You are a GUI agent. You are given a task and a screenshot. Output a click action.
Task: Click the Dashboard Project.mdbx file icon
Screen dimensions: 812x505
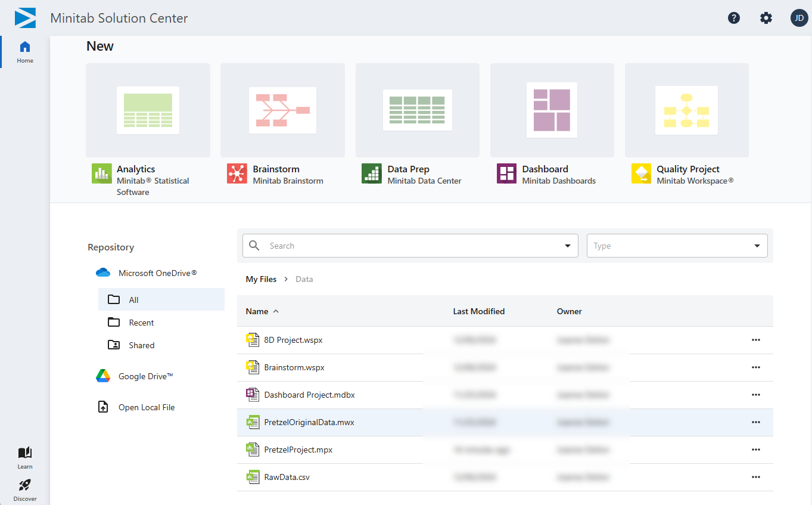pyautogui.click(x=253, y=395)
